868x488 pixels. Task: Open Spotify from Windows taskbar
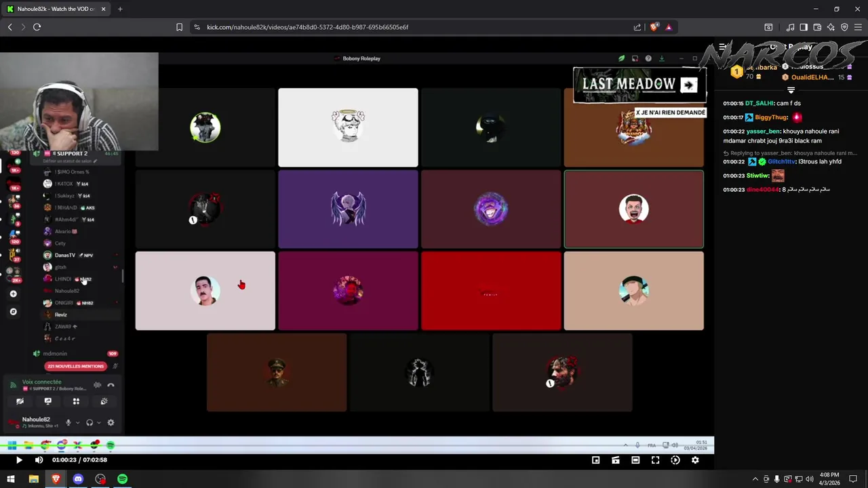tap(122, 479)
